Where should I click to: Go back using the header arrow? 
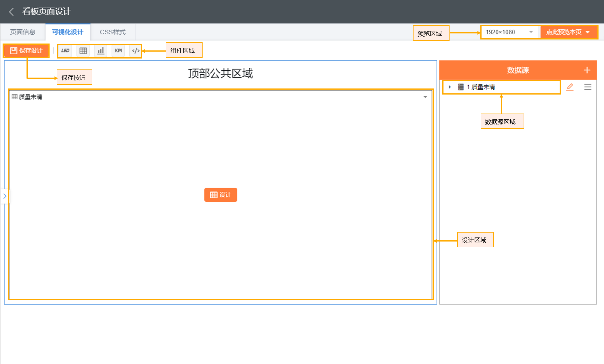tap(12, 12)
